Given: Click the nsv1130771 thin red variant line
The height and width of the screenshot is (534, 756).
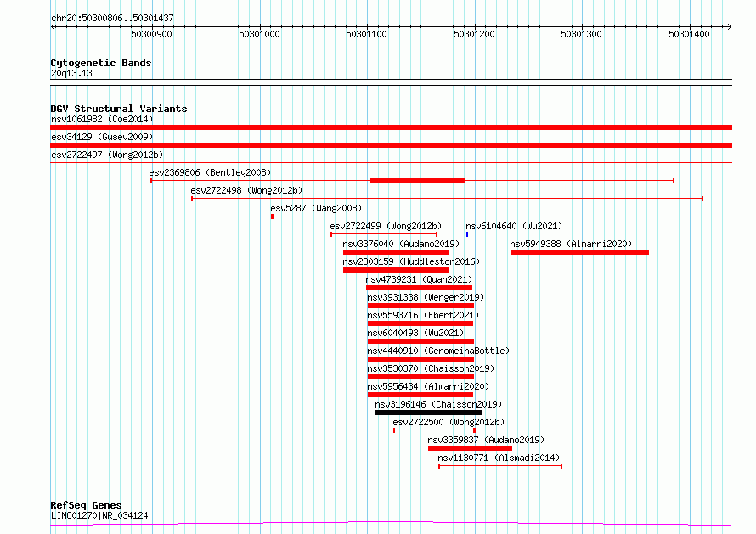Looking at the screenshot, I should (500, 466).
